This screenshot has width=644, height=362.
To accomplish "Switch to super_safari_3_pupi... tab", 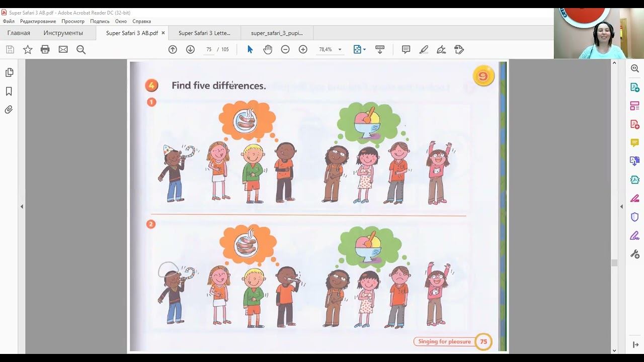I will click(277, 33).
